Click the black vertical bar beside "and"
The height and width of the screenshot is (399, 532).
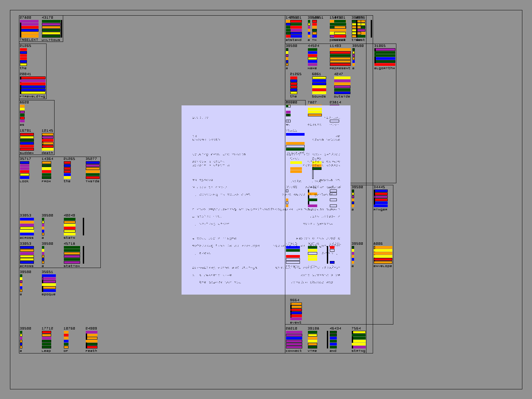click(328, 339)
